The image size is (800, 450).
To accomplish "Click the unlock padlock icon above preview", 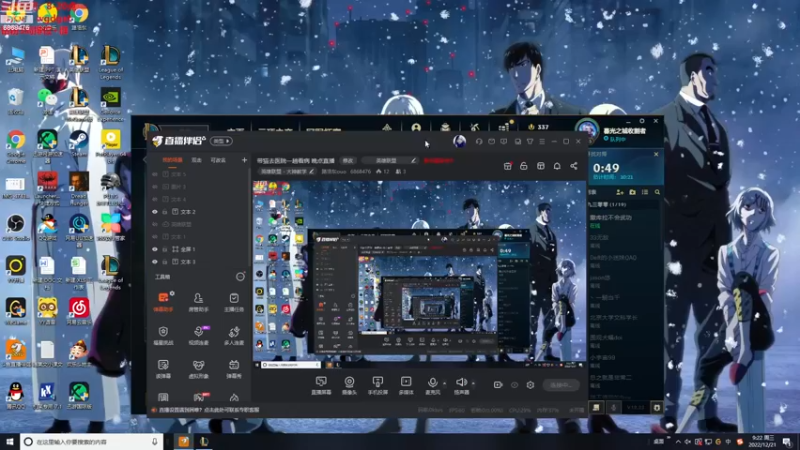I will (x=523, y=166).
